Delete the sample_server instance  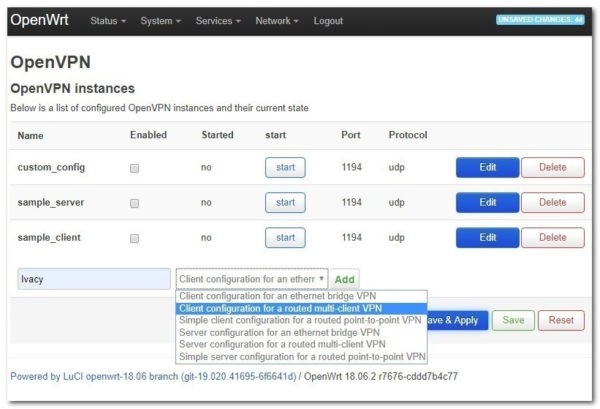tap(553, 202)
